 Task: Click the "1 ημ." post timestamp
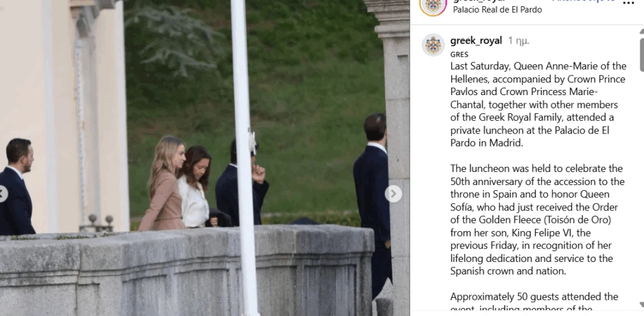[519, 41]
